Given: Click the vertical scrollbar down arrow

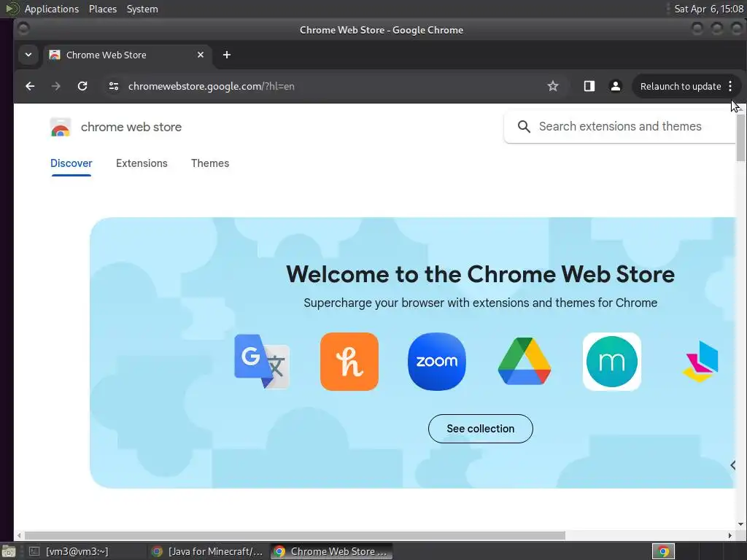Looking at the screenshot, I should tap(740, 524).
